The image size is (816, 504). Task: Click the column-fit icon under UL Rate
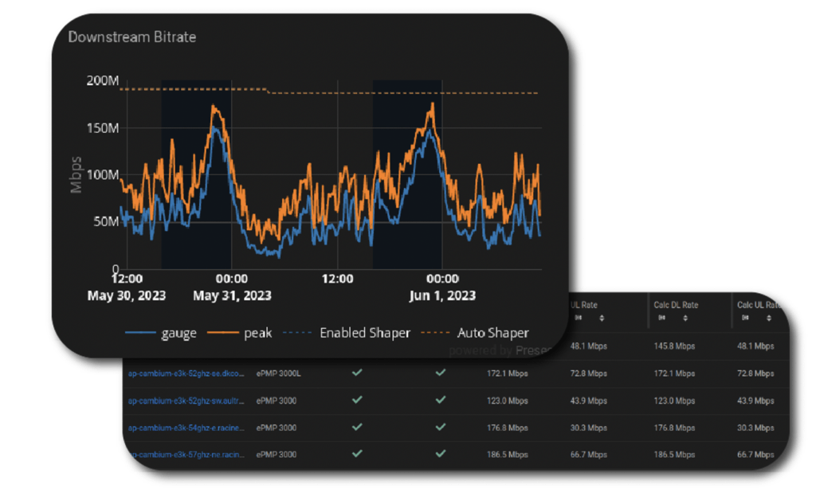click(x=579, y=318)
